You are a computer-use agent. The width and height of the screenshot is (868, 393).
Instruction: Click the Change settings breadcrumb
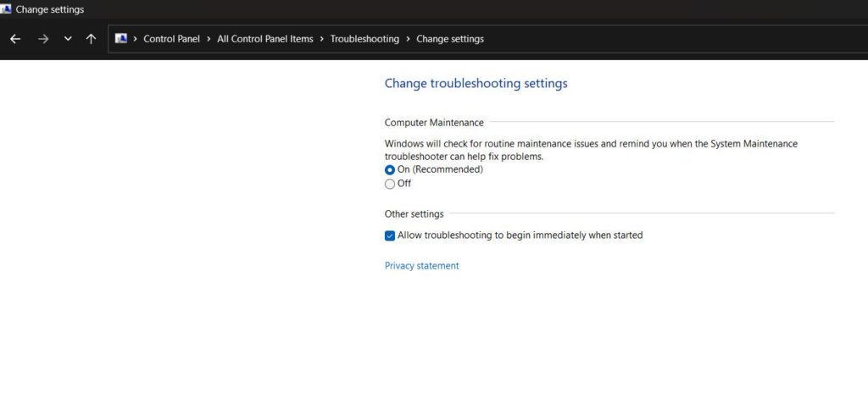[450, 39]
